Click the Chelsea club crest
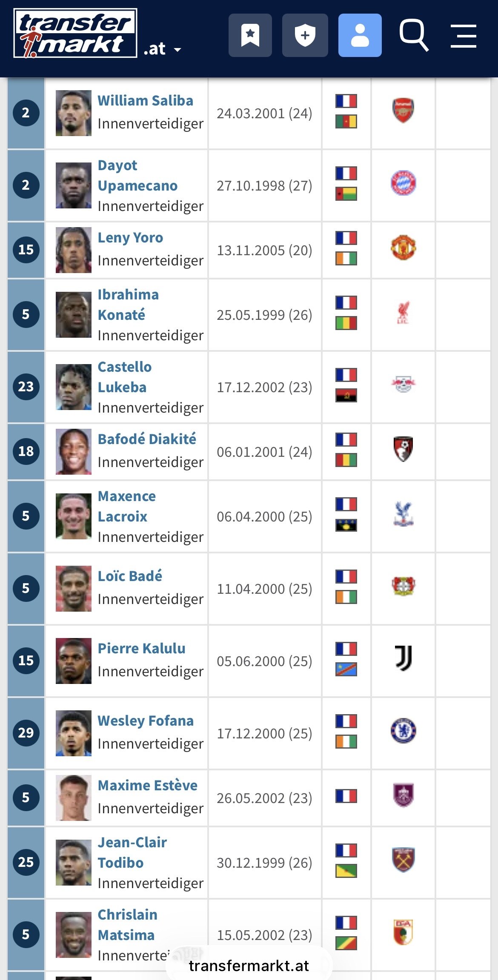 403,731
